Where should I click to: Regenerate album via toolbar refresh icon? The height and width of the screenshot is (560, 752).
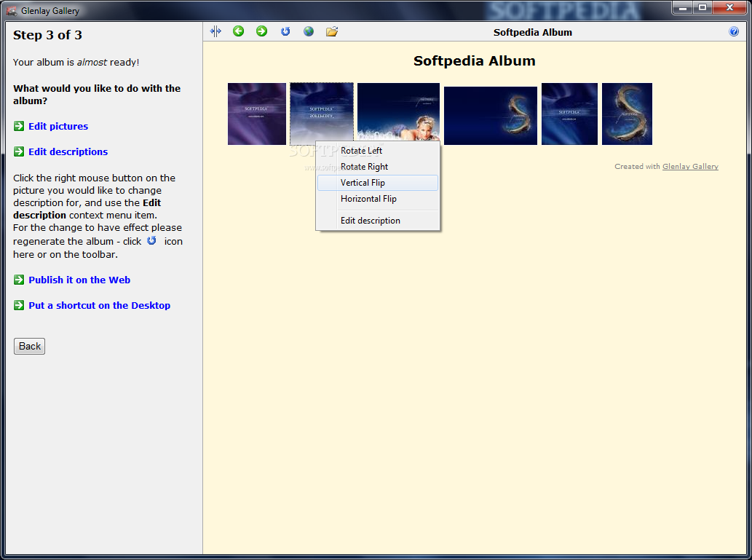pos(285,31)
